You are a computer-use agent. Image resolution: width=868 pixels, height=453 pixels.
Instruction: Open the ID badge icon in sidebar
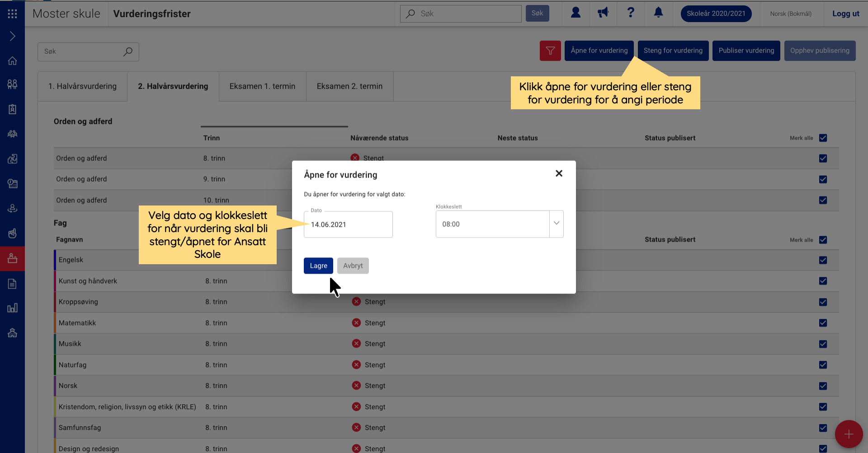(x=12, y=109)
